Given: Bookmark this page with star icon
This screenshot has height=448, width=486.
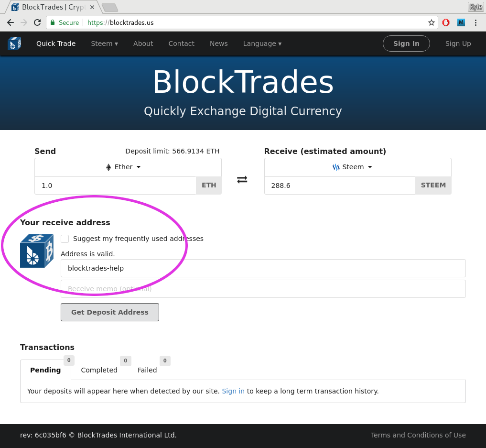Looking at the screenshot, I should pyautogui.click(x=431, y=22).
